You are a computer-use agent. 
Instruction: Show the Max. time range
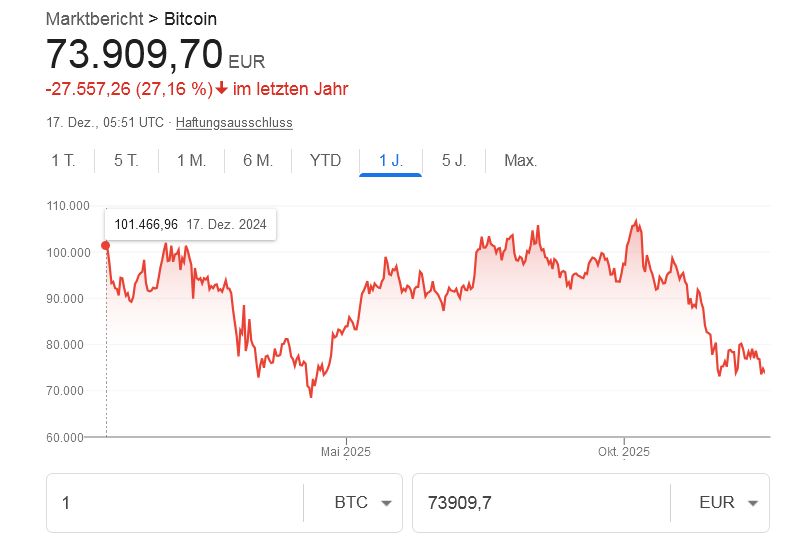pos(521,161)
